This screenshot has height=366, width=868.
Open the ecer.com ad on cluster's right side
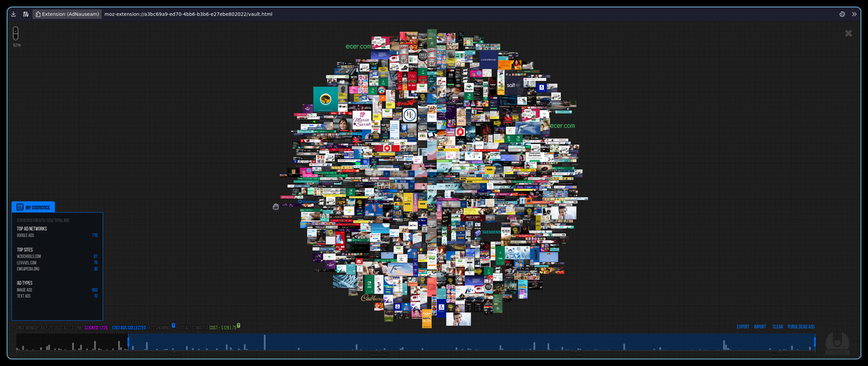tap(561, 125)
